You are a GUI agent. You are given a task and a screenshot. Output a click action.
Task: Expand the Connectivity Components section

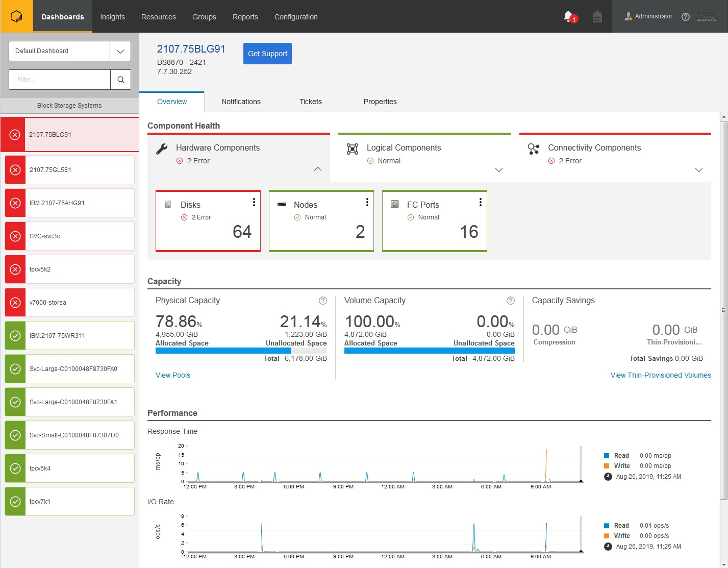[699, 170]
